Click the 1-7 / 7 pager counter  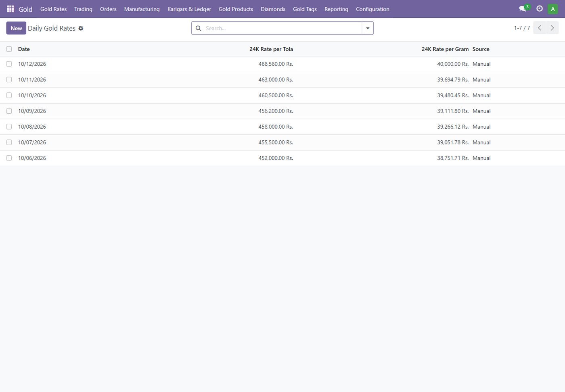pos(522,28)
